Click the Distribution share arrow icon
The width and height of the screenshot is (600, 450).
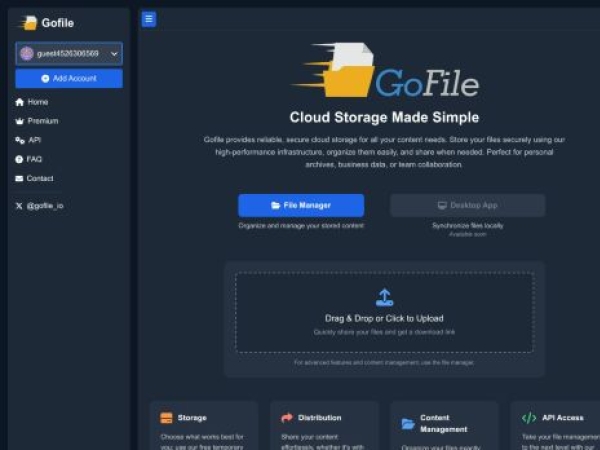pyautogui.click(x=287, y=418)
